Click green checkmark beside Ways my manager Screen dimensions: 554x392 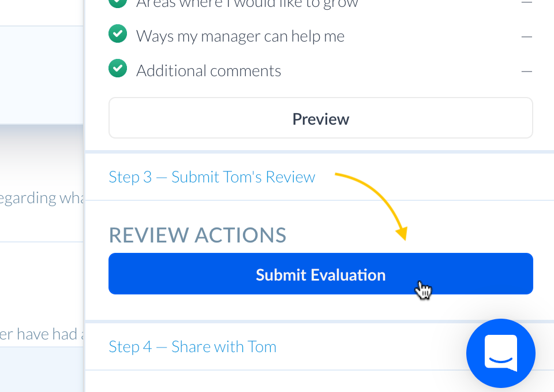(x=118, y=35)
